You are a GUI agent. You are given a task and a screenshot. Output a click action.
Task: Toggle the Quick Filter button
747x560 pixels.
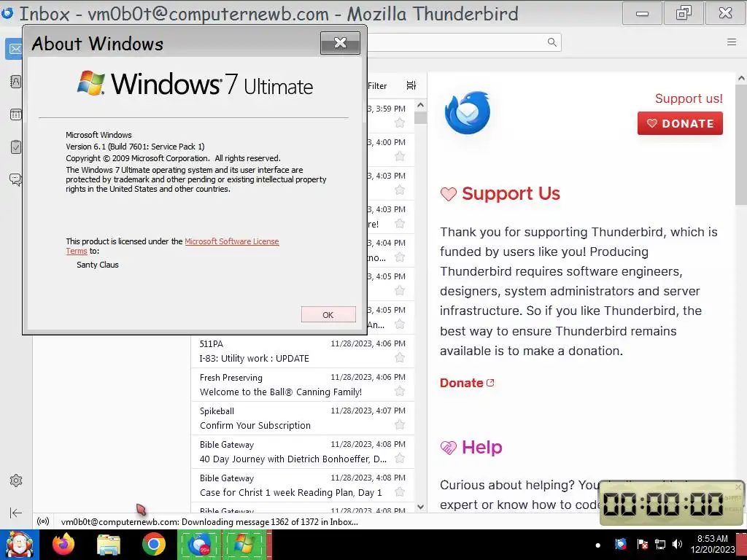[377, 86]
